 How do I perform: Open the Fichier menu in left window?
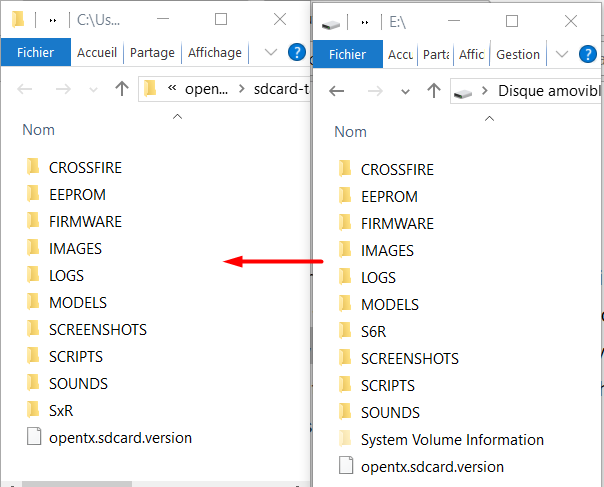tap(35, 53)
